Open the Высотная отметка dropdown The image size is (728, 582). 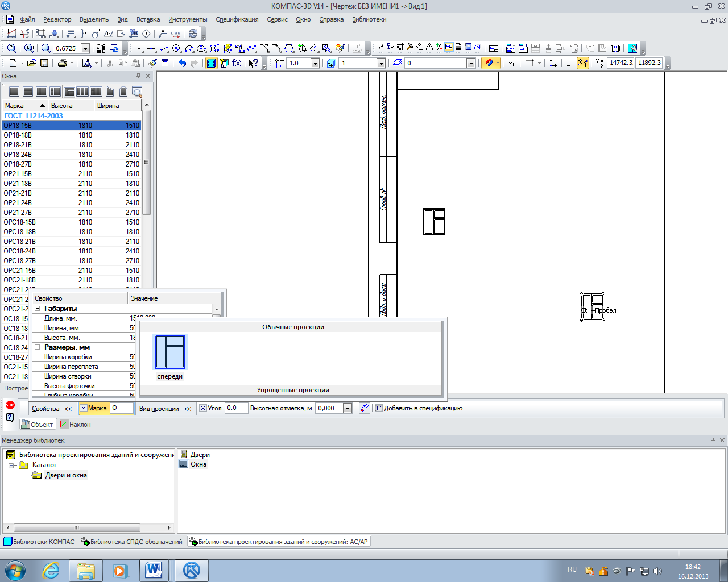pyautogui.click(x=348, y=408)
